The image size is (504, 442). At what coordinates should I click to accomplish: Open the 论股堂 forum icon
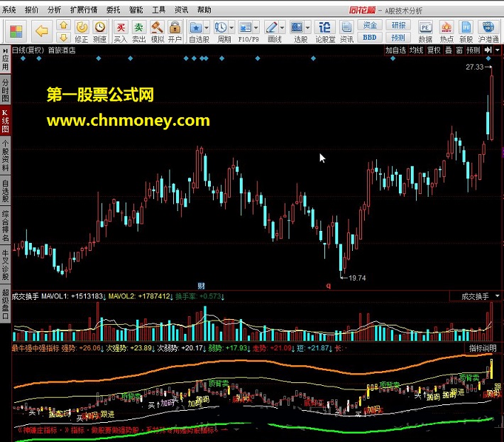tap(324, 27)
